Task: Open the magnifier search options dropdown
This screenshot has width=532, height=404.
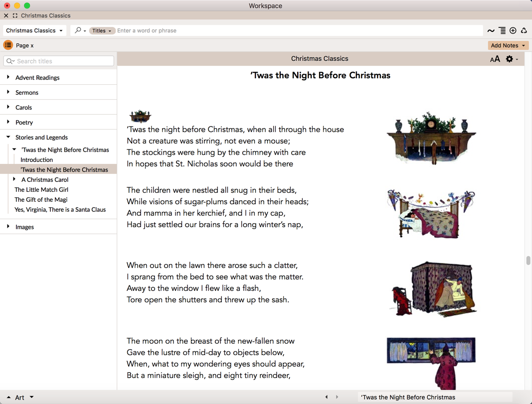Action: 80,30
